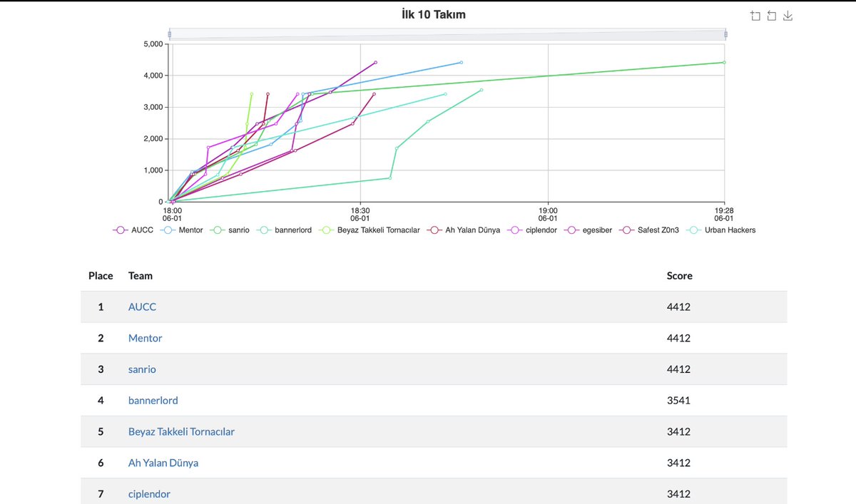
Task: Click the Score column header
Action: [x=680, y=275]
